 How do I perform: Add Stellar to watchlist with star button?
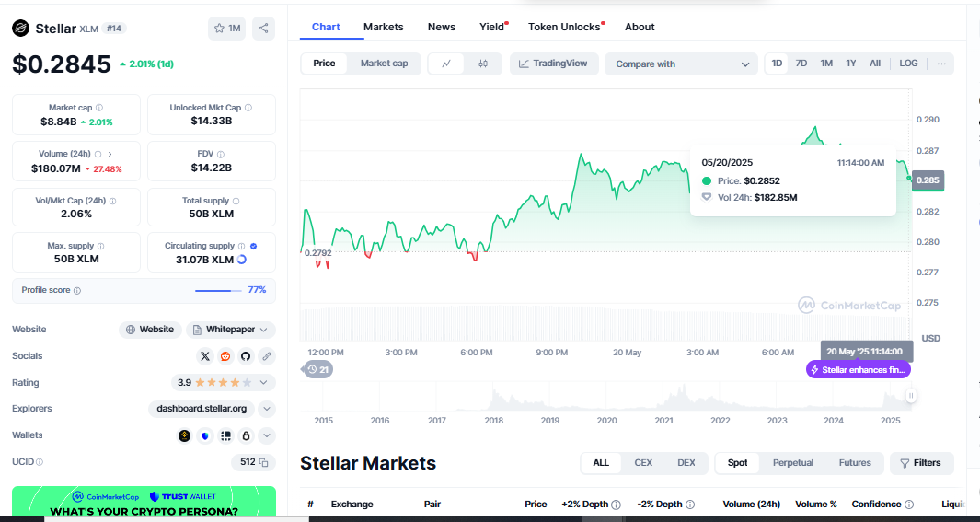coord(227,29)
